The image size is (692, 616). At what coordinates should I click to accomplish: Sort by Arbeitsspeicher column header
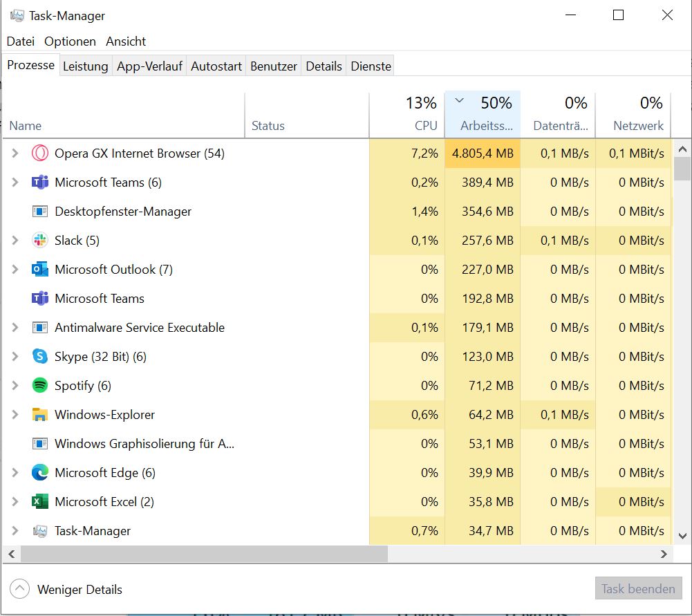483,115
